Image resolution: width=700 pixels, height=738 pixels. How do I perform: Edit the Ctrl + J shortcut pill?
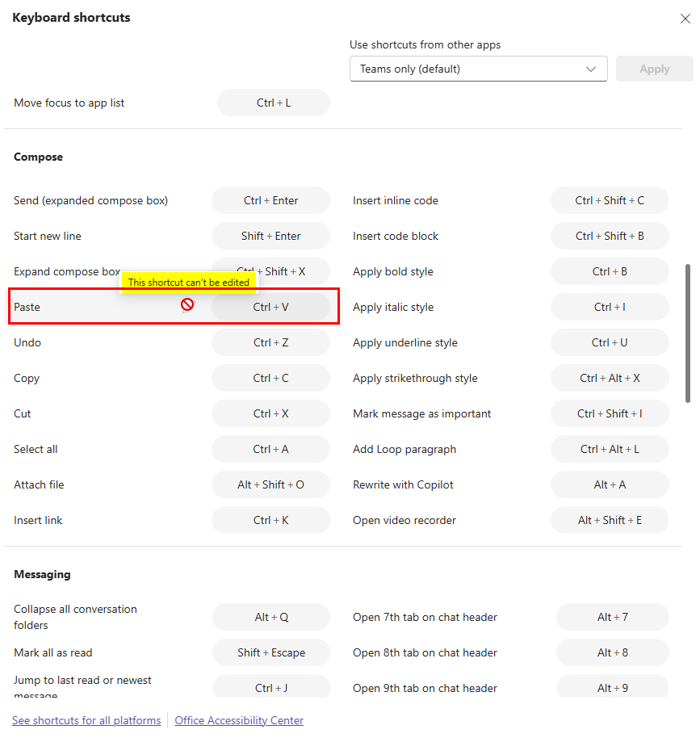click(271, 687)
